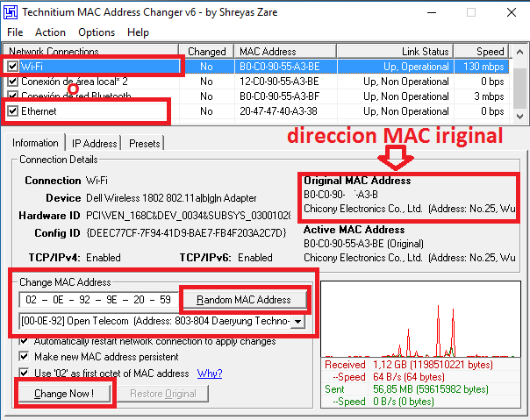Open the Action menu
Viewport: 530px width, 420px height.
(50, 32)
